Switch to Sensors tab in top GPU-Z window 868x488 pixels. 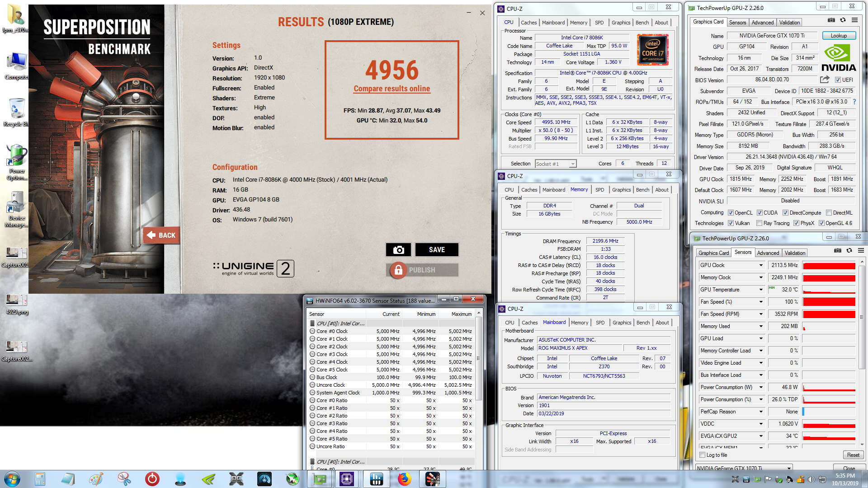coord(737,23)
